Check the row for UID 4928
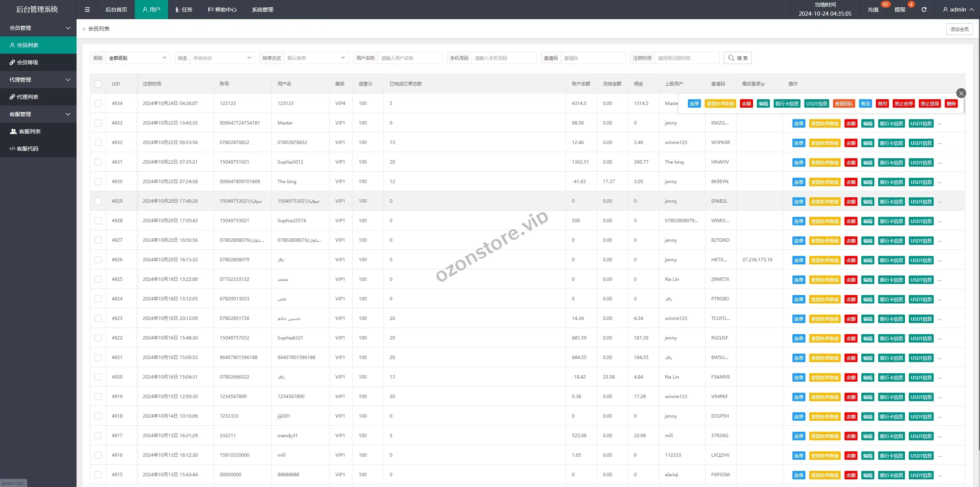980x487 pixels. (98, 221)
